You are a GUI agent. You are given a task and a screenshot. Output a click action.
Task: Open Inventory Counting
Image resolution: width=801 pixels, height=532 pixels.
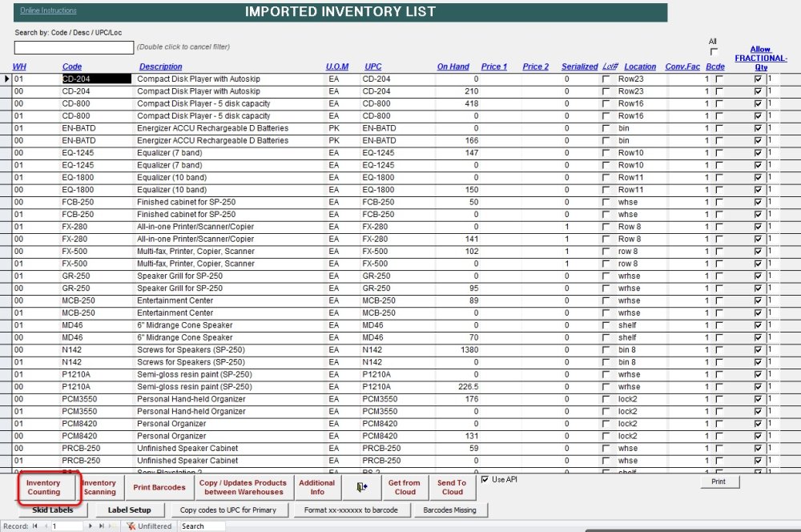(44, 487)
